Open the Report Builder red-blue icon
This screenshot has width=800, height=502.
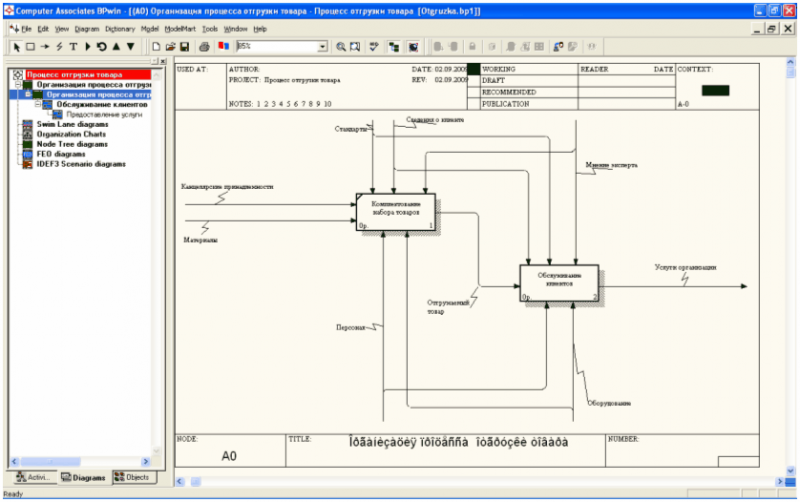click(x=223, y=47)
